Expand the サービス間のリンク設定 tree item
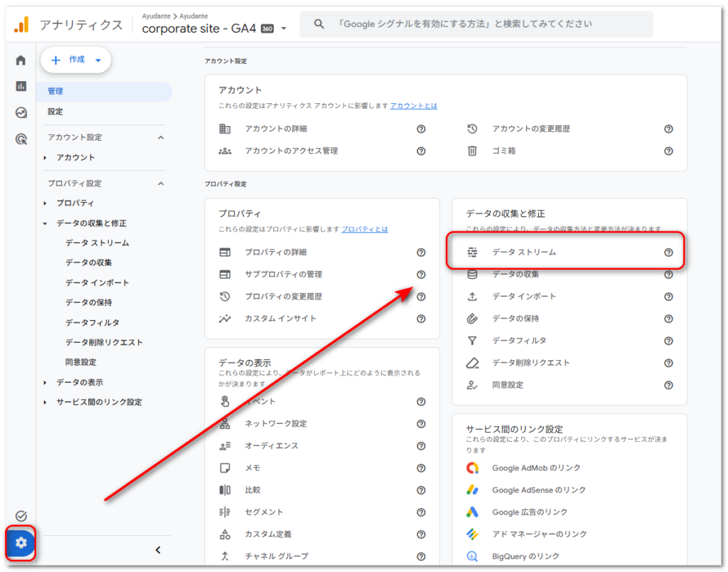The width and height of the screenshot is (728, 572). coord(45,403)
